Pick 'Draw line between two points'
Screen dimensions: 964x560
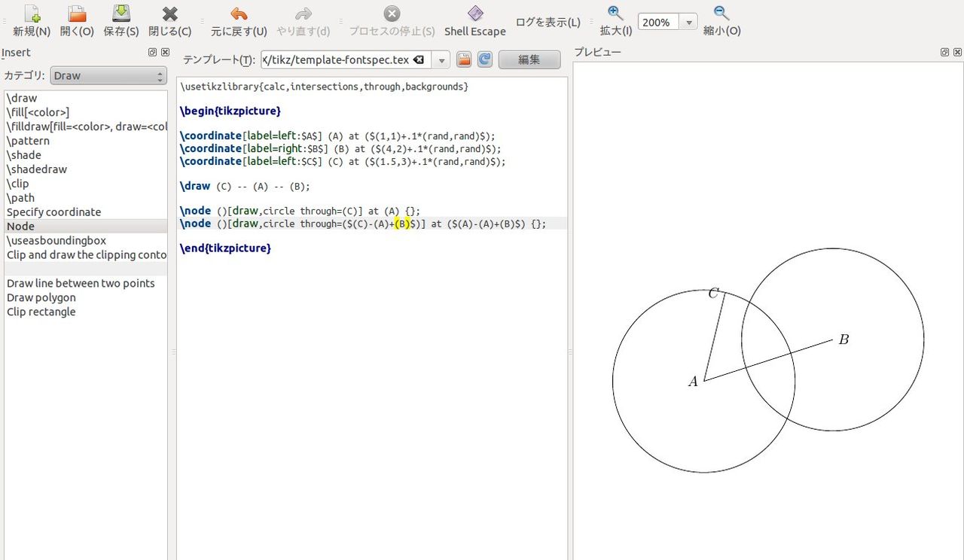tap(86, 284)
